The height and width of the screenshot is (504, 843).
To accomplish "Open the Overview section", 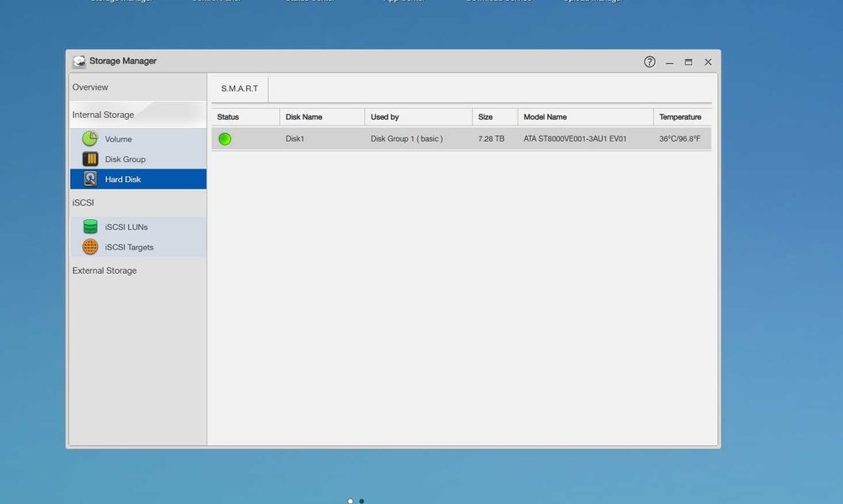I will 90,87.
